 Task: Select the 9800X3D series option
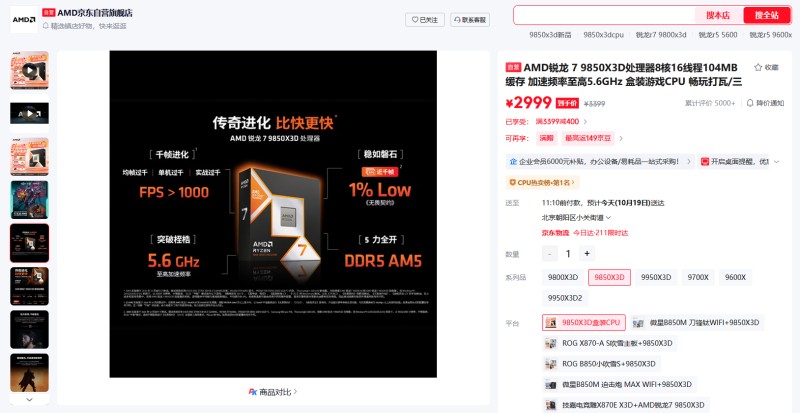pos(563,277)
